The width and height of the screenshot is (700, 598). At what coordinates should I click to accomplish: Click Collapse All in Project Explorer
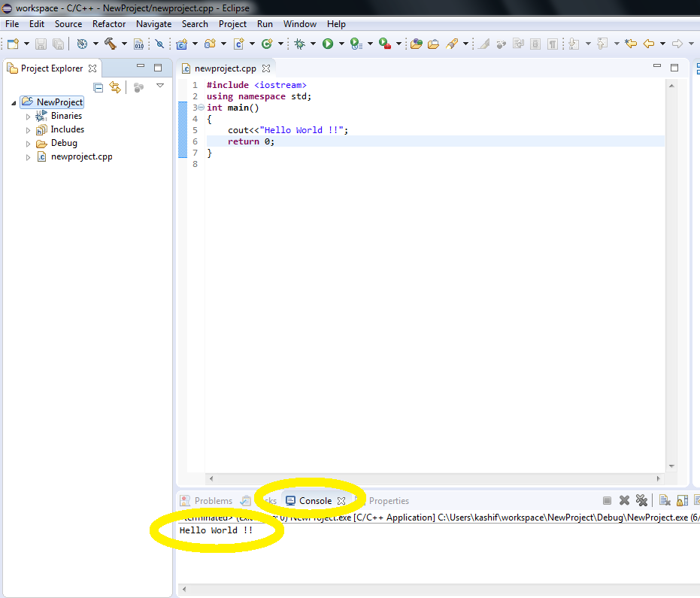[x=98, y=87]
